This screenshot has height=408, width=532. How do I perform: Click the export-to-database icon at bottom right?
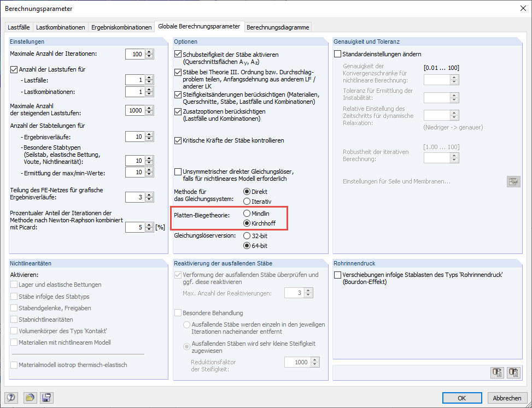(x=497, y=372)
